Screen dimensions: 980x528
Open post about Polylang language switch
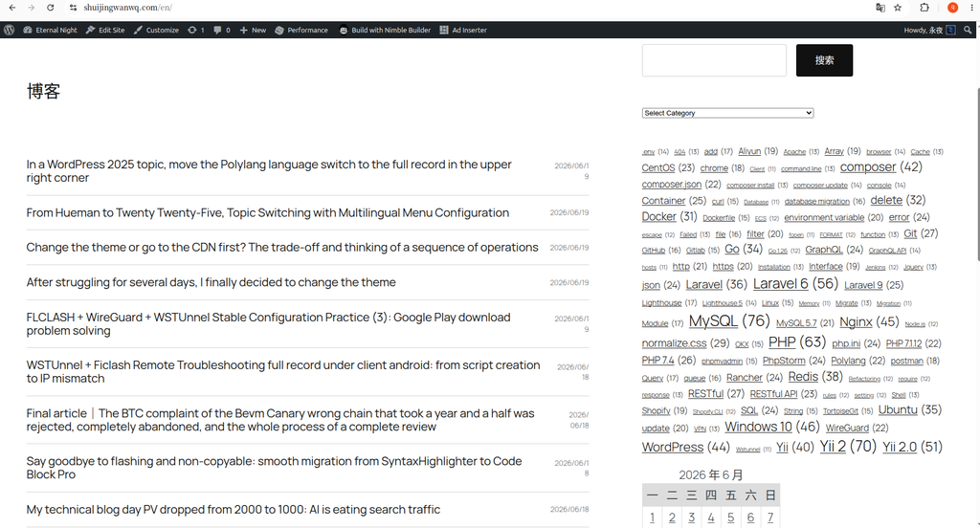269,171
